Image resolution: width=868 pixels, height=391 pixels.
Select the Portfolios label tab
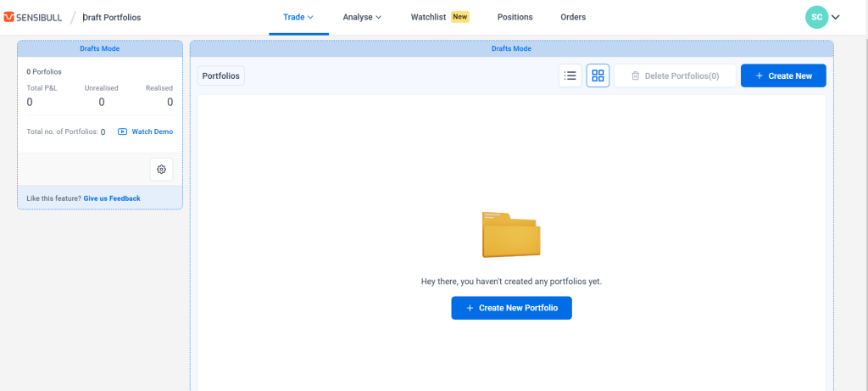coord(220,75)
